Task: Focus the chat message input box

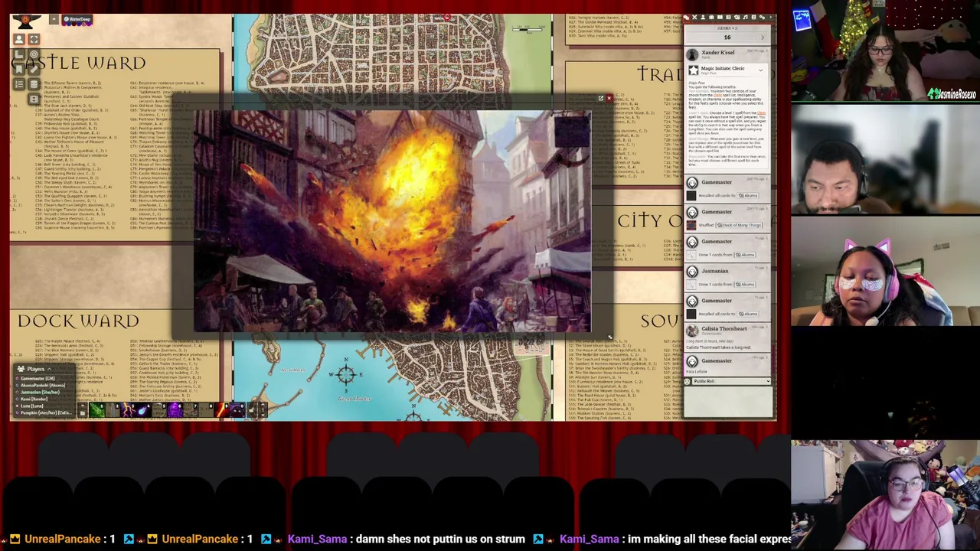Action: pyautogui.click(x=728, y=402)
